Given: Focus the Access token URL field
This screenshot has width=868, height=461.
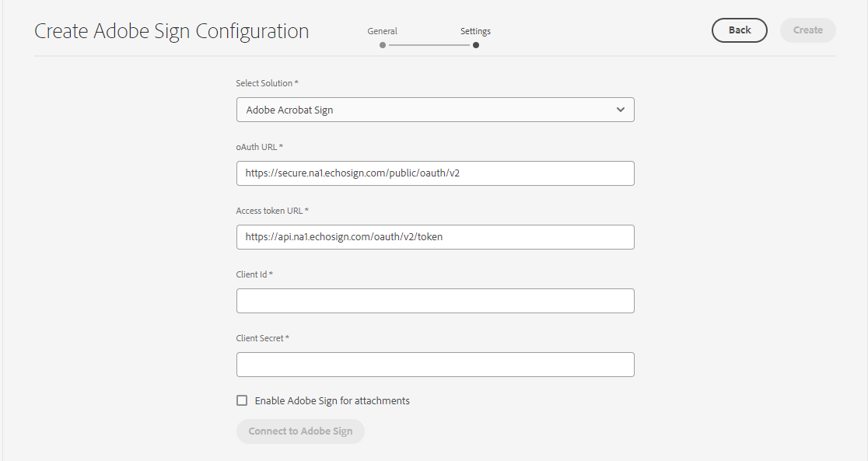Looking at the screenshot, I should [x=435, y=236].
